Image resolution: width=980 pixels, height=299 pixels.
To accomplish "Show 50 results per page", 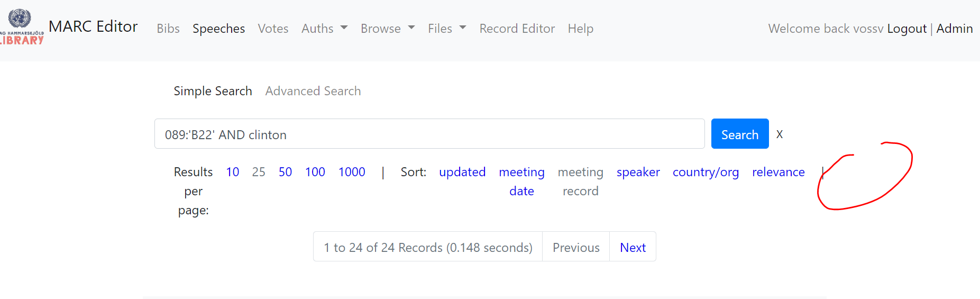I will coord(285,172).
